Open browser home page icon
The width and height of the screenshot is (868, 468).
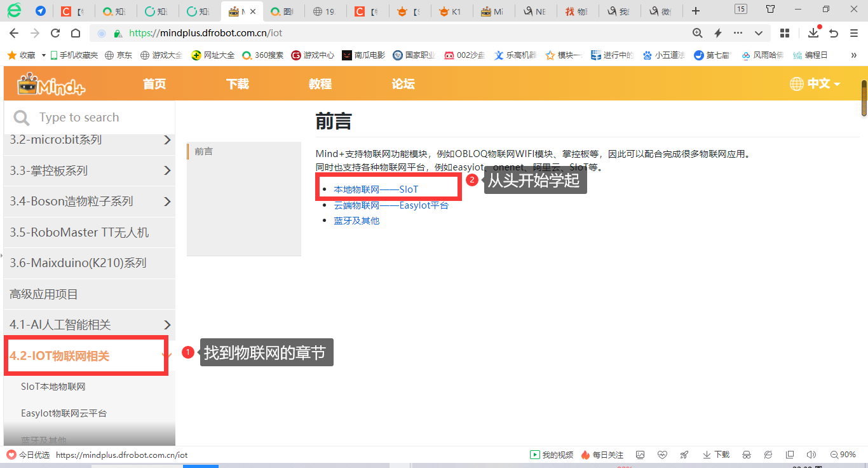click(x=76, y=33)
